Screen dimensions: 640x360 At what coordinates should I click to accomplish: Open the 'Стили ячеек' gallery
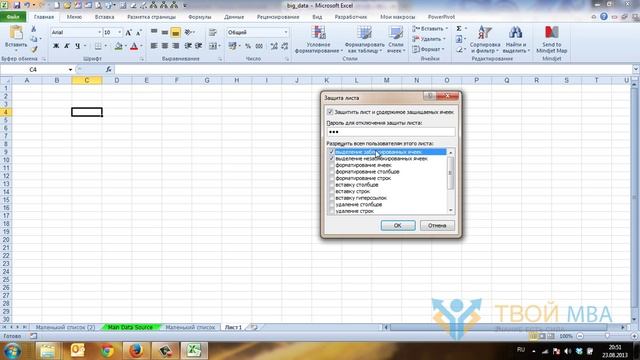pyautogui.click(x=396, y=39)
